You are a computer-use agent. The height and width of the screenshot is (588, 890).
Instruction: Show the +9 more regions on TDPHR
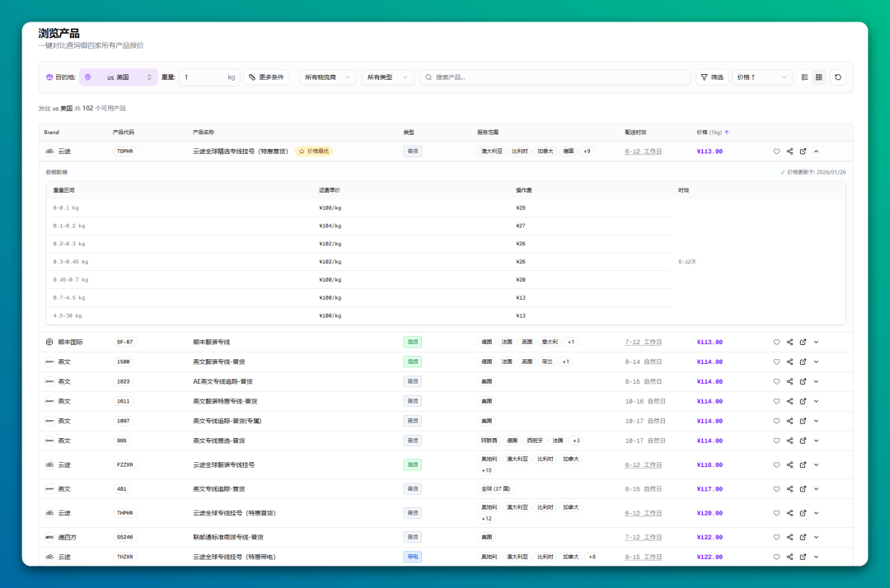(587, 152)
